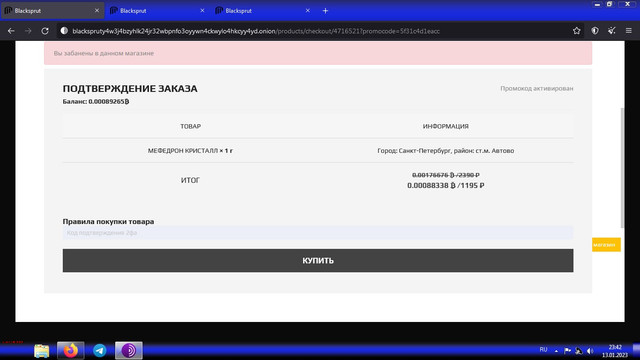Focus the 2FA confirmation code field
The height and width of the screenshot is (360, 640).
(318, 233)
